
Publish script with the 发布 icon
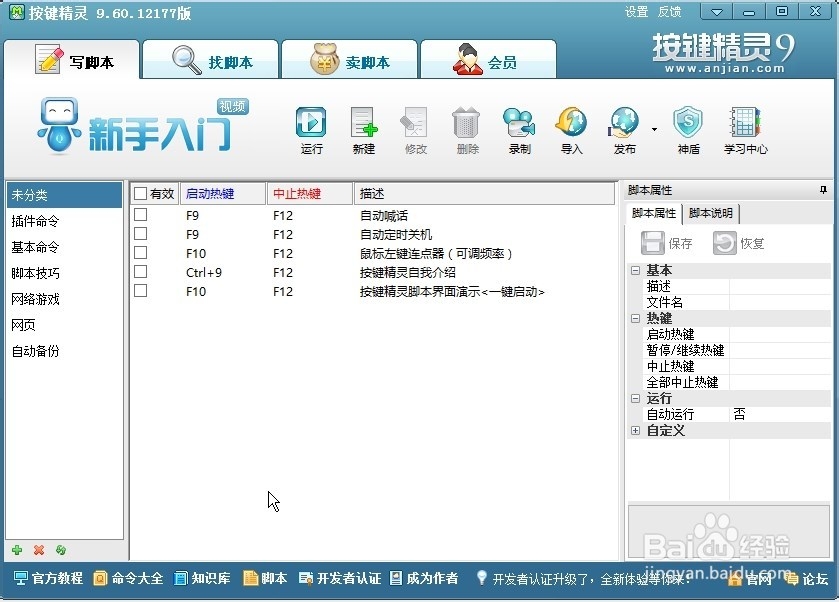point(624,130)
